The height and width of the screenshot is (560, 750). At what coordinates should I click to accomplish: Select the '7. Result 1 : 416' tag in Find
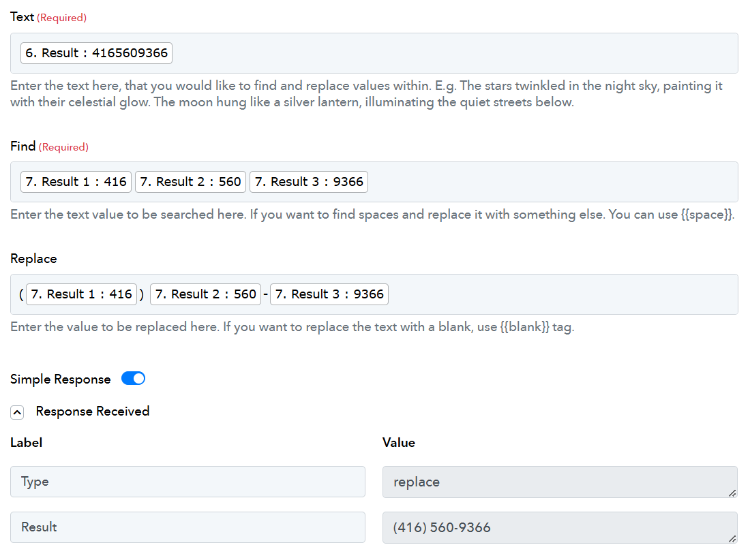[76, 182]
